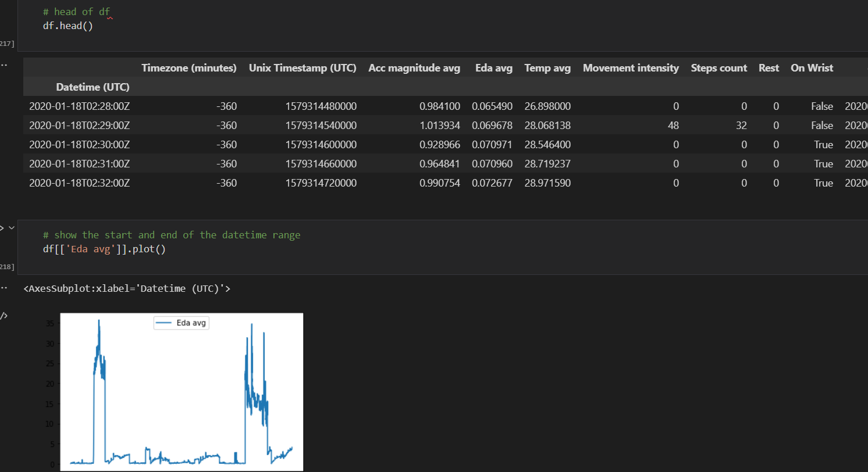Click the Timezone -360 in the 02:28 row

point(226,106)
